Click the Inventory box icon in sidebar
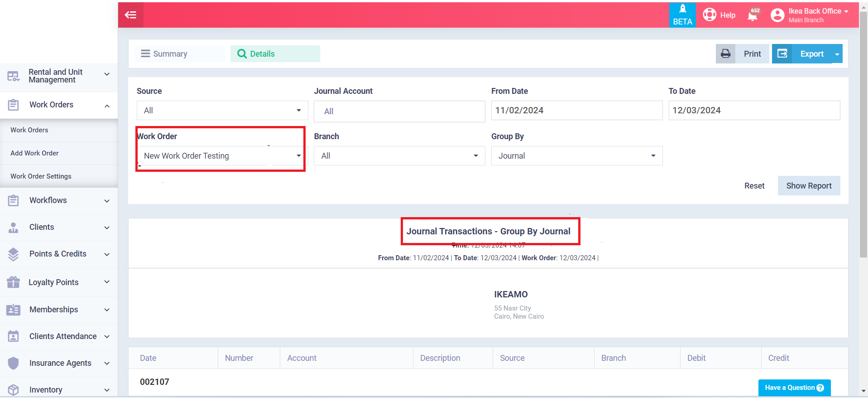The height and width of the screenshot is (398, 868). (14, 389)
